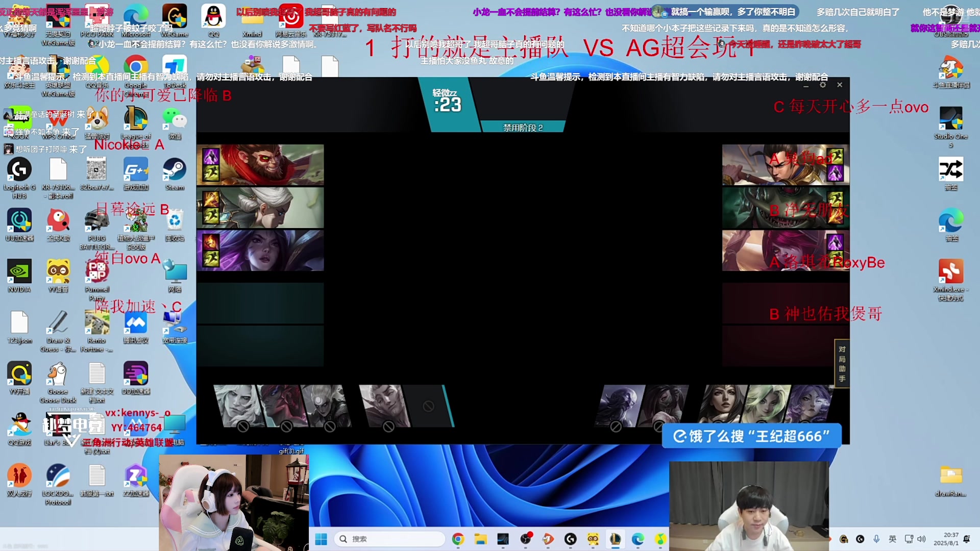Open the 微信 WeChat desktop icon
This screenshot has width=980, height=551.
[x=175, y=123]
